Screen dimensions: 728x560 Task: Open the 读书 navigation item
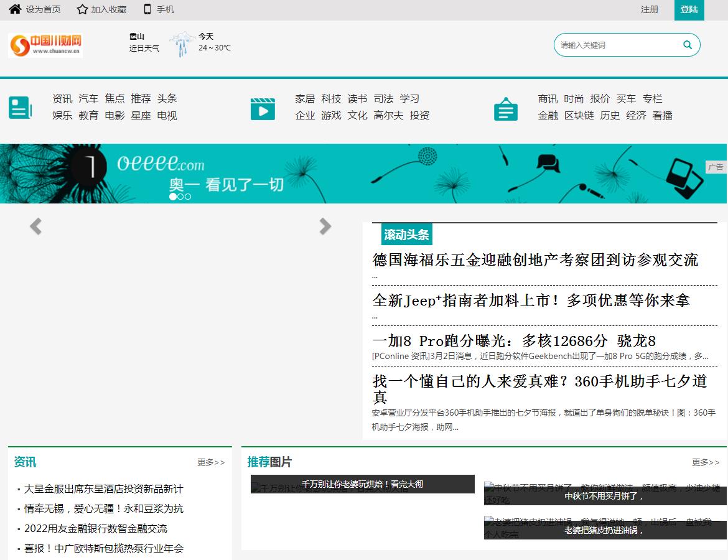[358, 98]
